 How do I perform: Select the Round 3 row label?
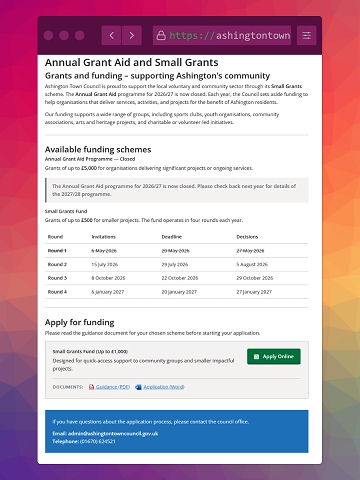[57, 278]
